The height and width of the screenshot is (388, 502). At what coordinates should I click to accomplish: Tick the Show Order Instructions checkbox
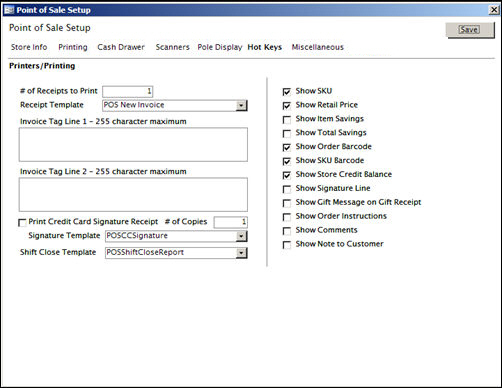point(287,217)
